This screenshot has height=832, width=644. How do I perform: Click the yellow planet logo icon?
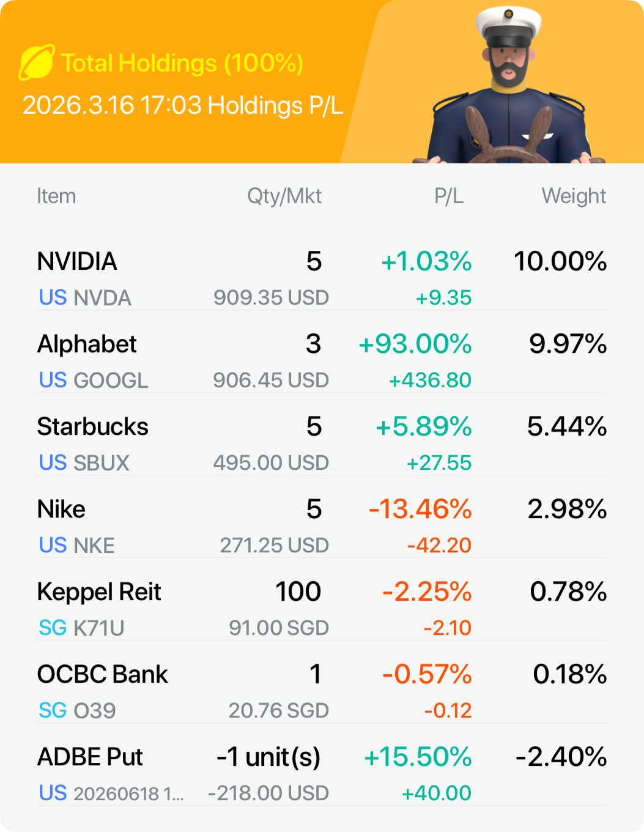(x=37, y=62)
